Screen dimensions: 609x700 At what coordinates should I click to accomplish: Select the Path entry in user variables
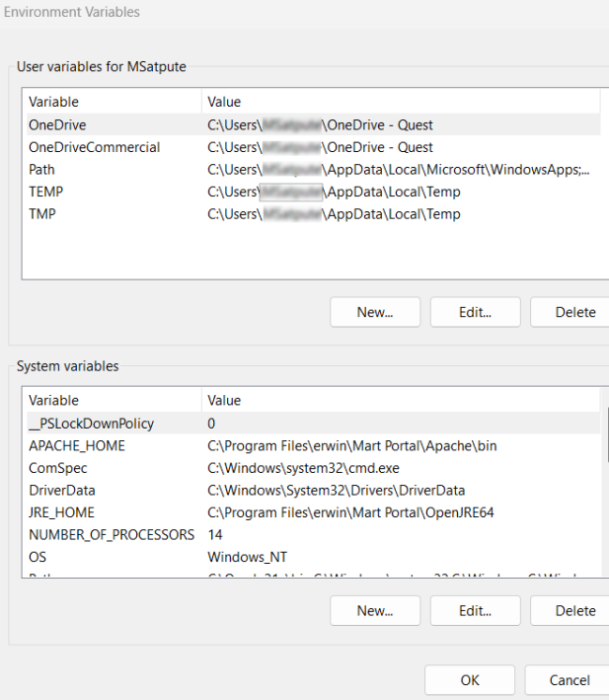click(x=42, y=170)
